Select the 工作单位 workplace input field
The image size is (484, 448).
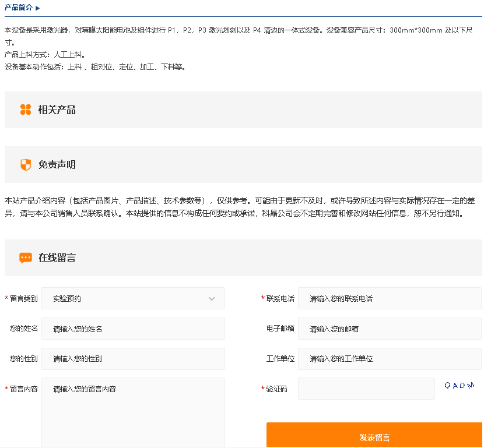pyautogui.click(x=390, y=359)
